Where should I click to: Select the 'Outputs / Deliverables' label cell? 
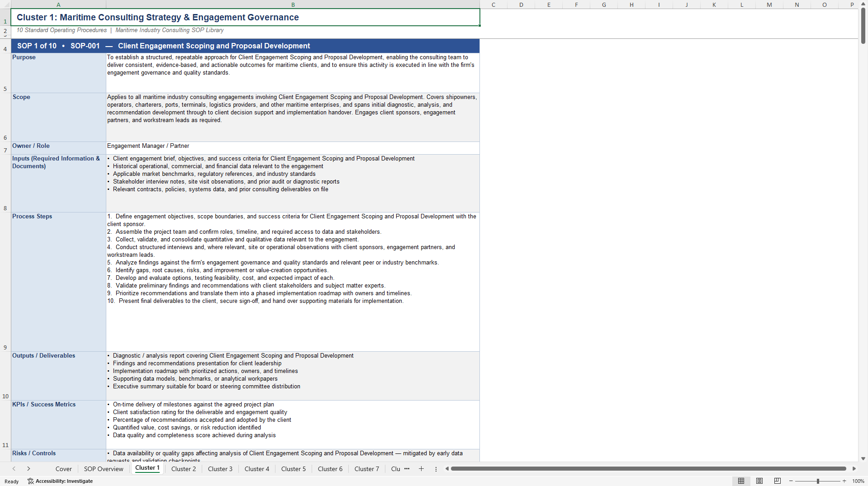58,376
